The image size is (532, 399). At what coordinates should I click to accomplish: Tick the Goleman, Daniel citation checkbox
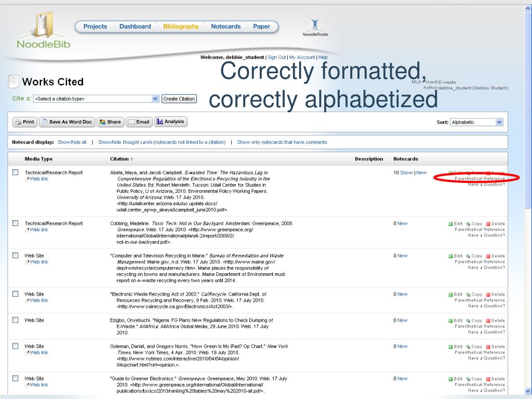pos(16,346)
